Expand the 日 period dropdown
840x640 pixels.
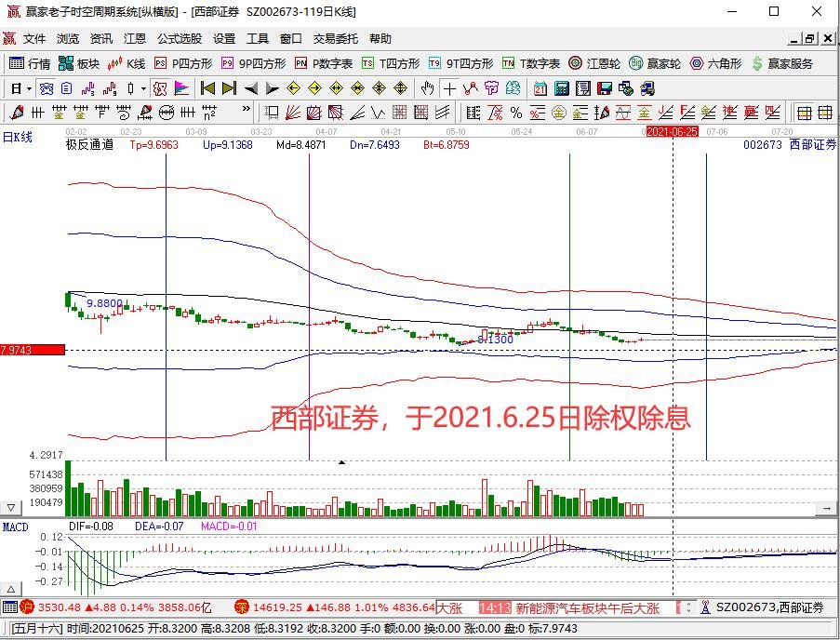[29, 88]
